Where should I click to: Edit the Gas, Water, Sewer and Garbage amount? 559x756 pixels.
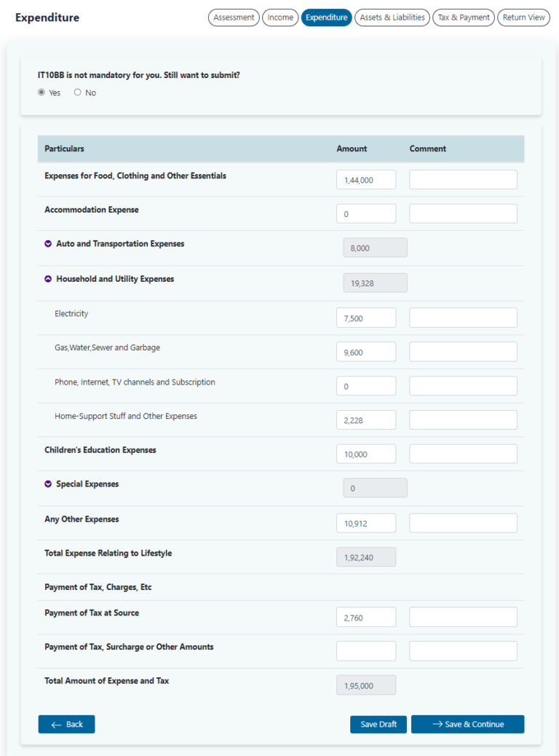pyautogui.click(x=365, y=352)
